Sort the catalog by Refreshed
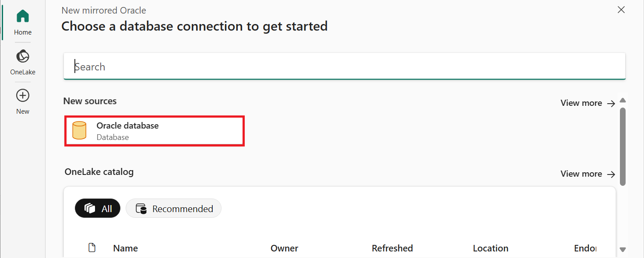 coord(392,248)
